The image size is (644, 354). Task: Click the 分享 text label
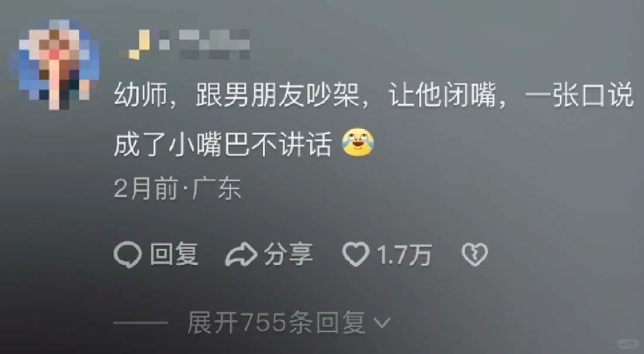(289, 254)
